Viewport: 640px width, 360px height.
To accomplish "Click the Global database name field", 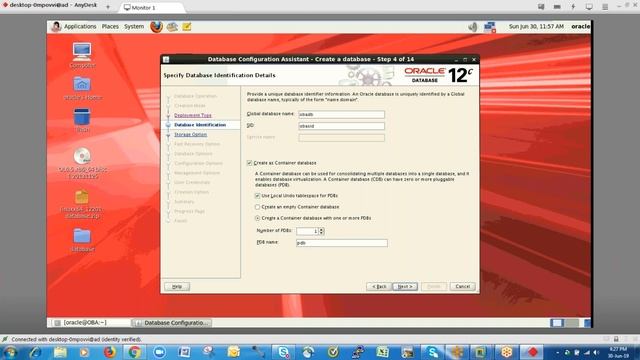I will pyautogui.click(x=341, y=115).
